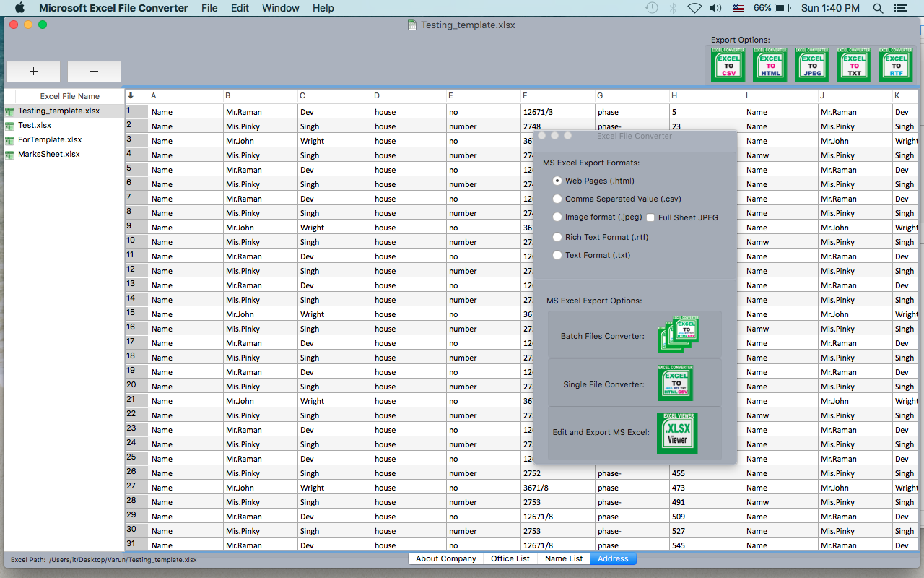Screen dimensions: 924x578
Task: Click the Excel to HTML export icon
Action: (x=770, y=64)
